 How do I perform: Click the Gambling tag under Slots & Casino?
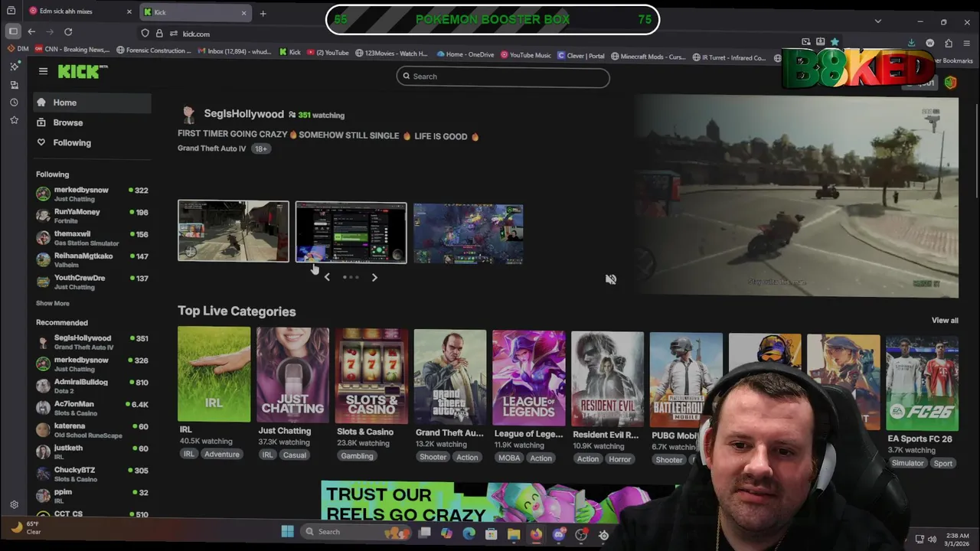[x=357, y=456]
